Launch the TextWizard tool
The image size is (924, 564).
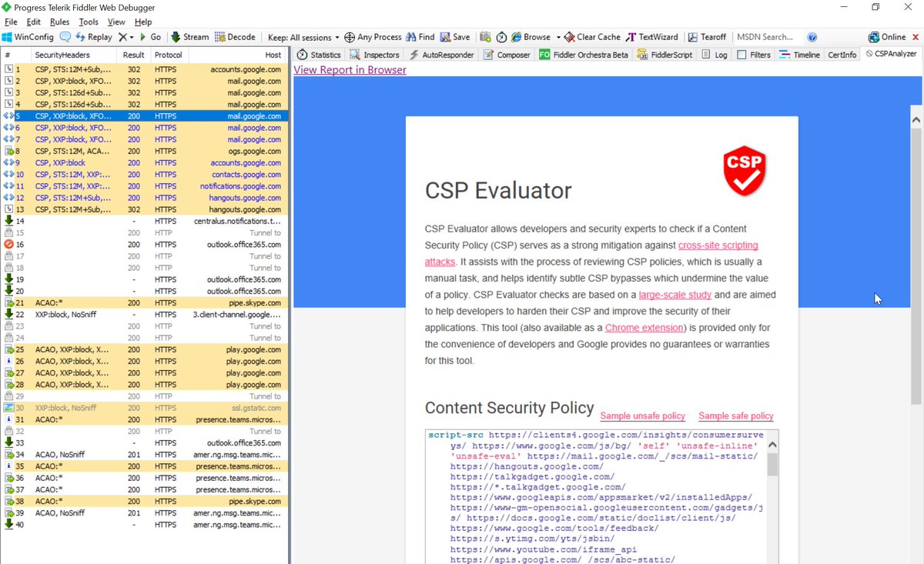pos(652,37)
